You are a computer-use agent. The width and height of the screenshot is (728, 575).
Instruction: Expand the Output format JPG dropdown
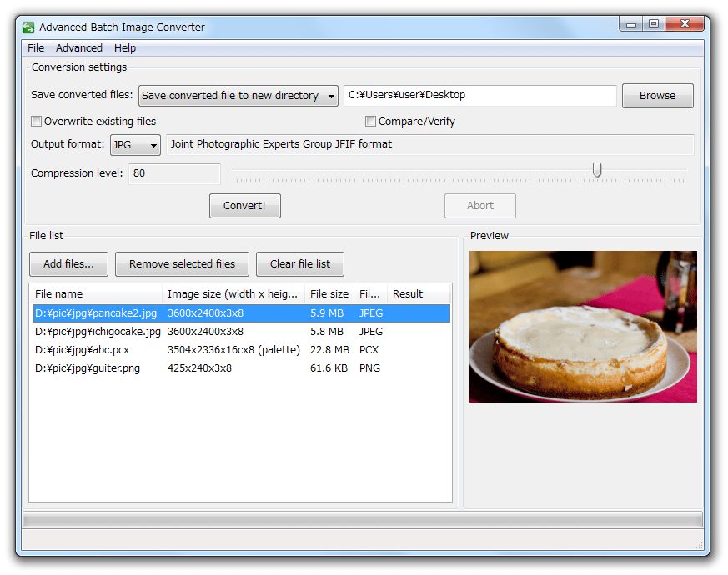(135, 145)
